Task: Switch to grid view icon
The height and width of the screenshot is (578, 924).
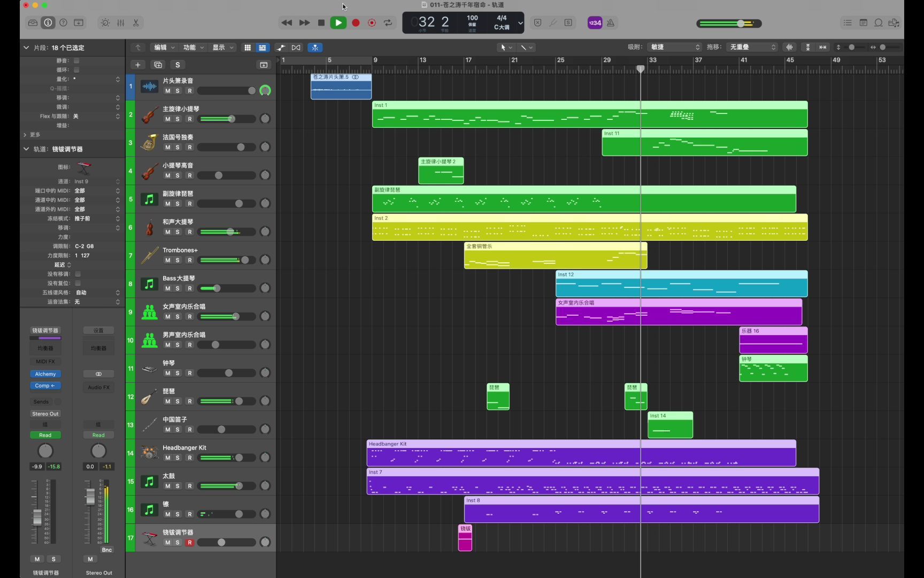Action: [248, 48]
